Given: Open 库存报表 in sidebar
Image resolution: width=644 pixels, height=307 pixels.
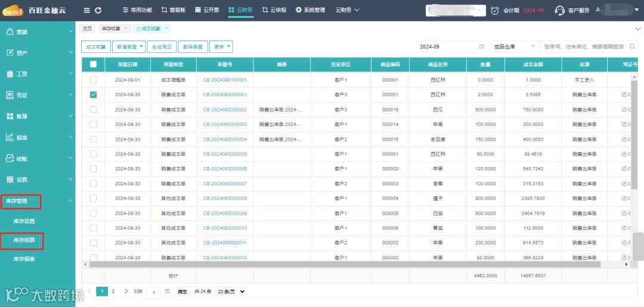Looking at the screenshot, I should point(24,259).
